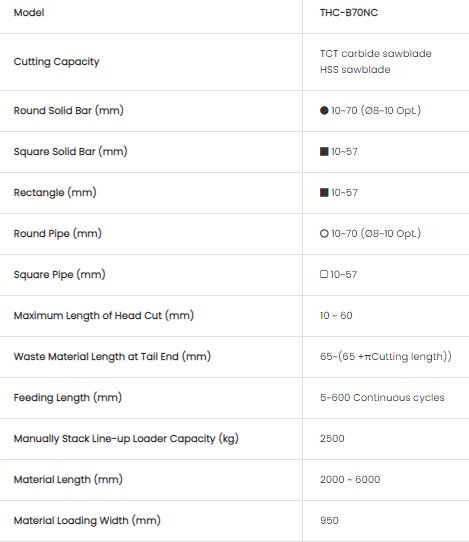Select the 10 ~ 60 head cut value
The image size is (469, 542).
[x=336, y=316]
